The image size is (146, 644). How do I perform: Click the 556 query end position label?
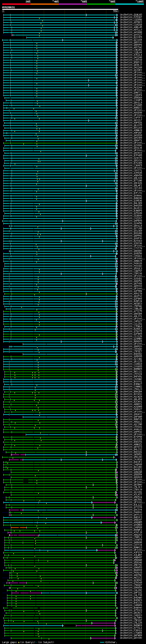click(115, 11)
